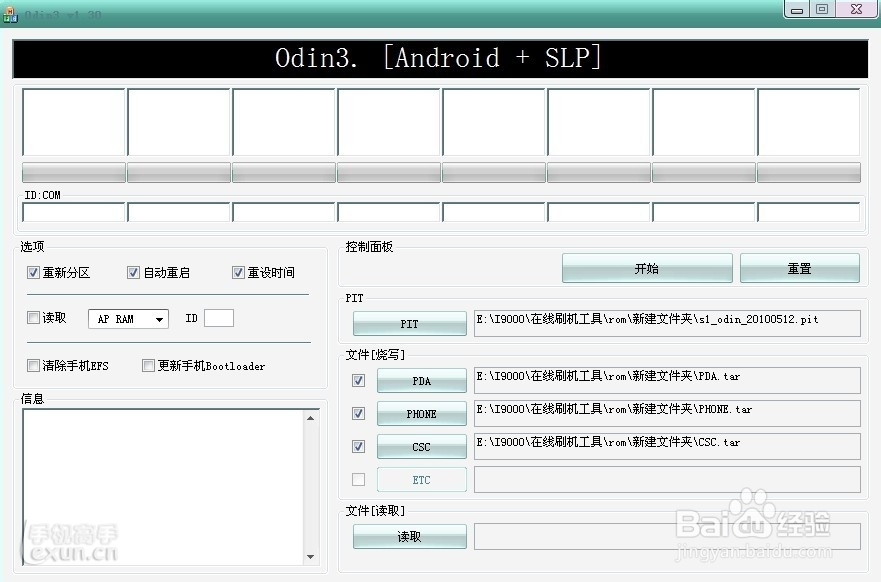Image resolution: width=881 pixels, height=582 pixels.
Task: Uncheck the 重新分区 re-partition option
Action: [x=34, y=272]
